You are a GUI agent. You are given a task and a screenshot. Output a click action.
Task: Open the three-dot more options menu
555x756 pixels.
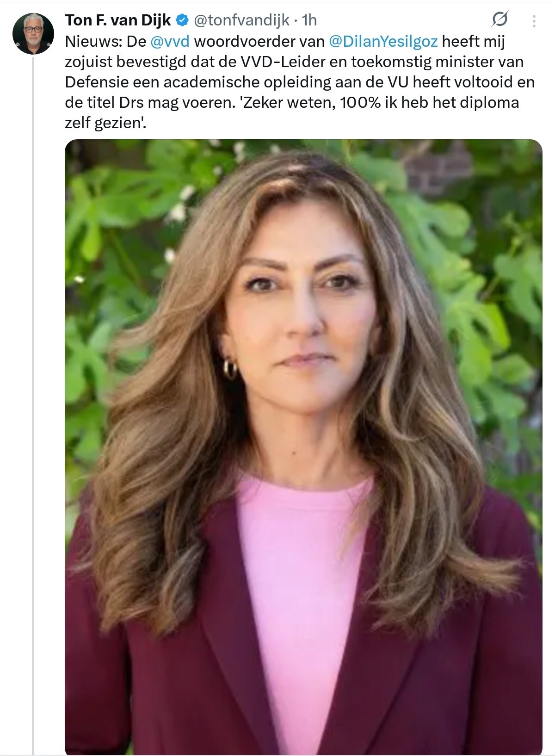[x=534, y=21]
